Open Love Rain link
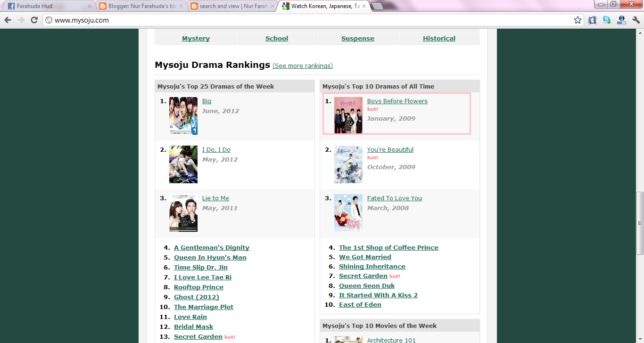This screenshot has width=644, height=343. (190, 317)
